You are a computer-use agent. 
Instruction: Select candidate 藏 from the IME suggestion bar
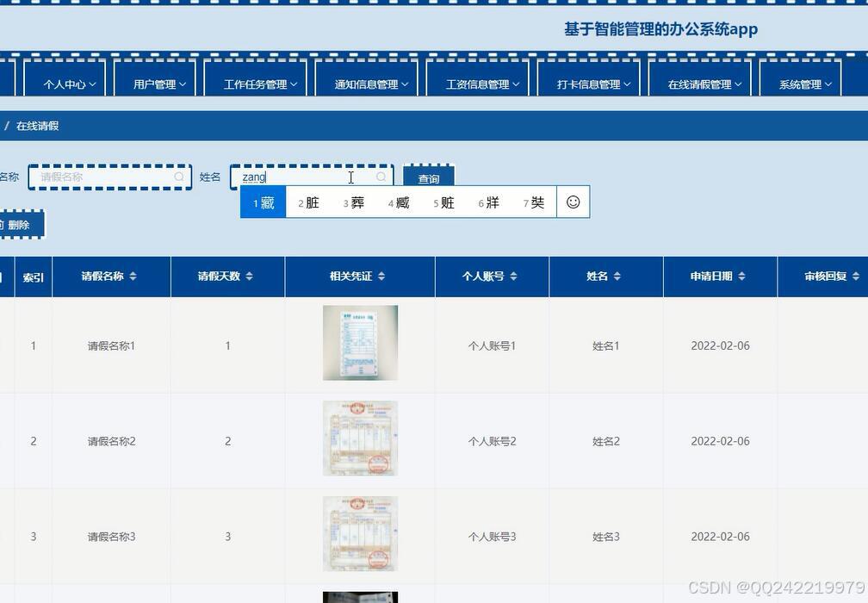[x=262, y=202]
